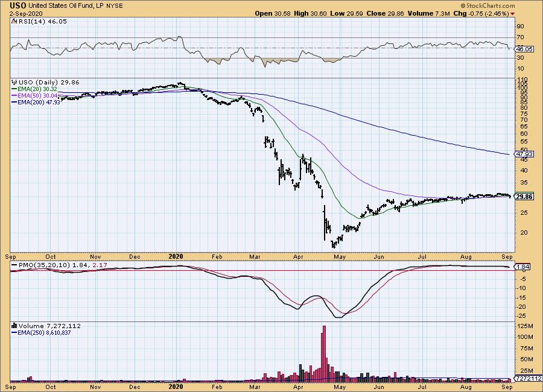Click the candlestick icon before USO (Daily)

[x=14, y=83]
